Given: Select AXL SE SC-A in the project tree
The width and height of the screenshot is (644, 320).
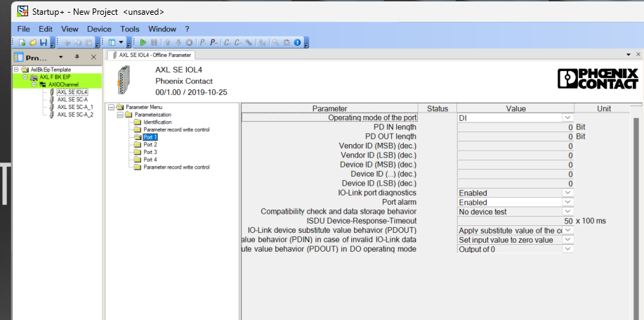Looking at the screenshot, I should 72,99.
